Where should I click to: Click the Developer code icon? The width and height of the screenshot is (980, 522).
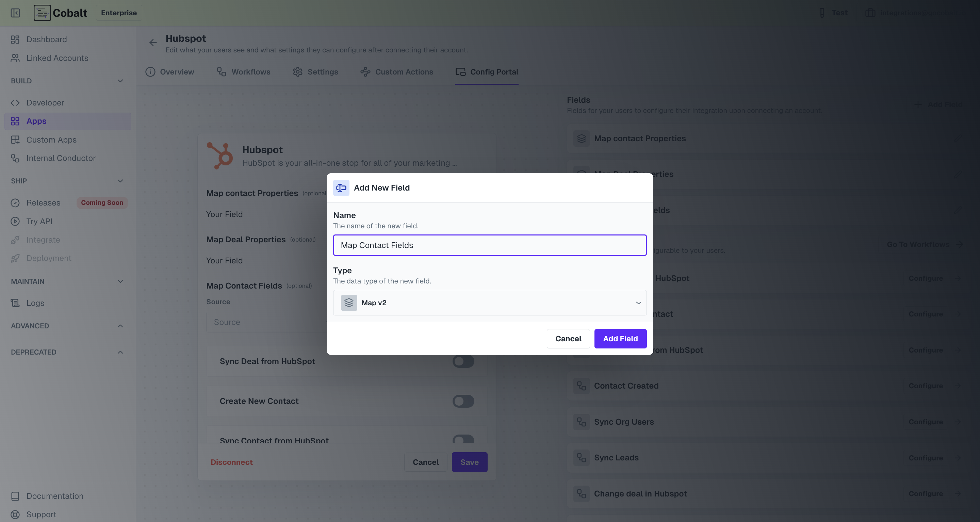pos(15,103)
